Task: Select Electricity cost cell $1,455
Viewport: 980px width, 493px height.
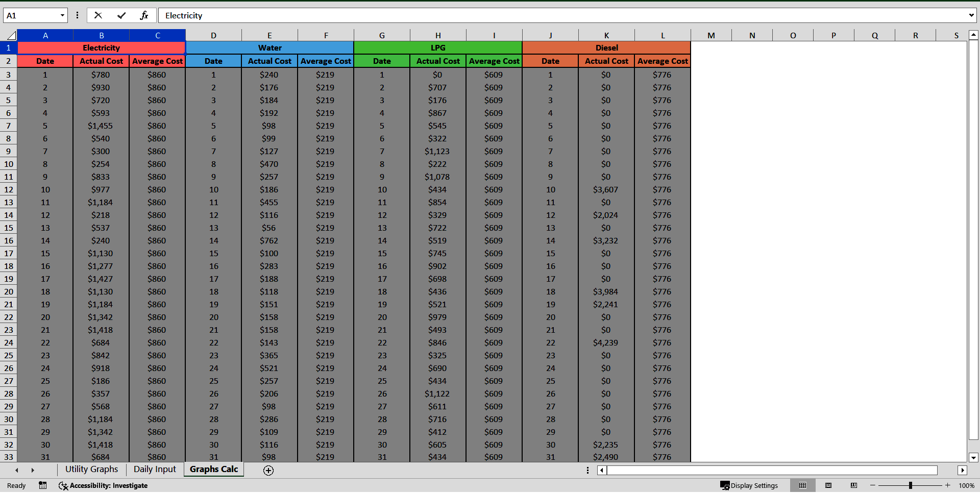Action: click(101, 126)
